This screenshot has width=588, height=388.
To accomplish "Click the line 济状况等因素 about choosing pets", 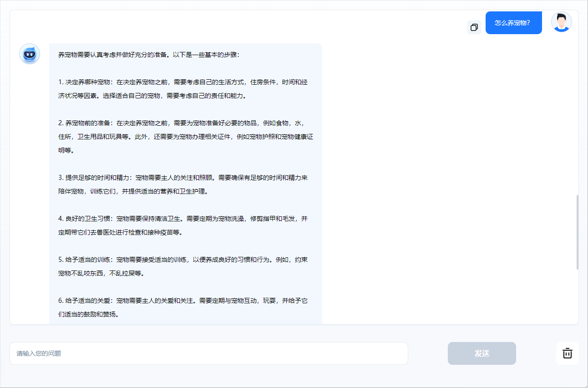I will 152,96.
